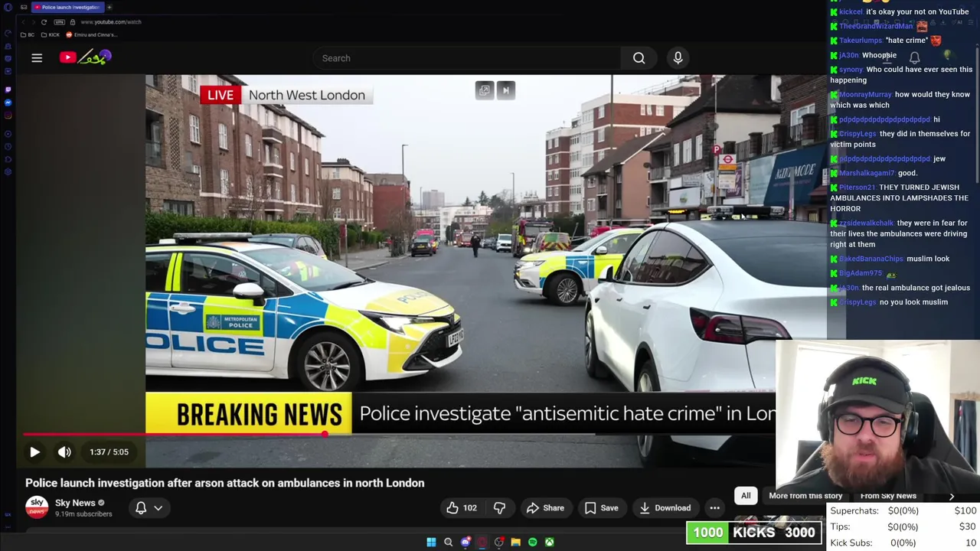Share the Sky News video
The height and width of the screenshot is (551, 980).
coord(545,508)
